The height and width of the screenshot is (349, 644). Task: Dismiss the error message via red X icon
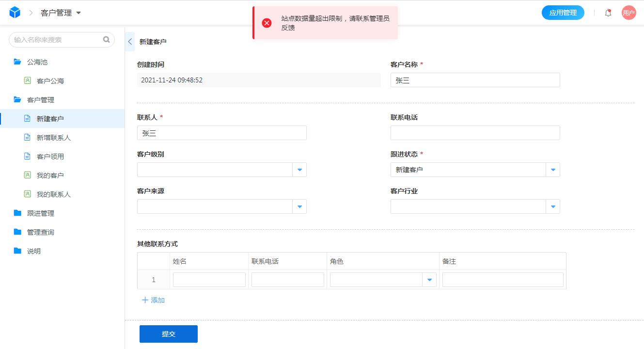[266, 22]
